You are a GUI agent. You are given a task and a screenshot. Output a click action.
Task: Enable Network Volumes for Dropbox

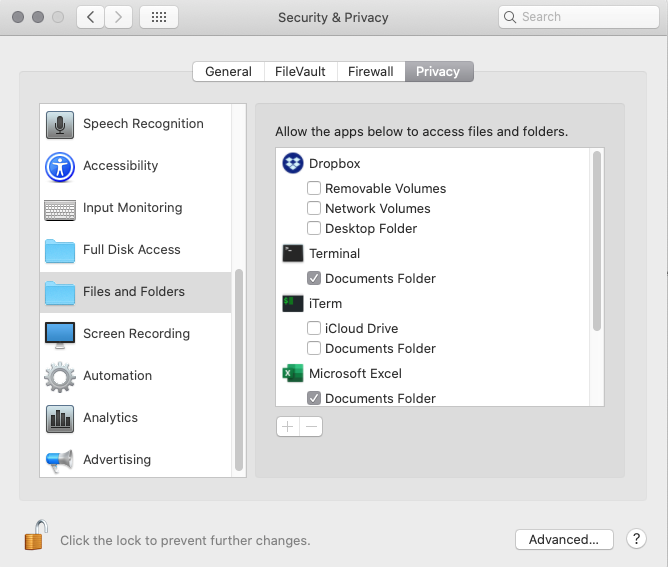[x=314, y=208]
